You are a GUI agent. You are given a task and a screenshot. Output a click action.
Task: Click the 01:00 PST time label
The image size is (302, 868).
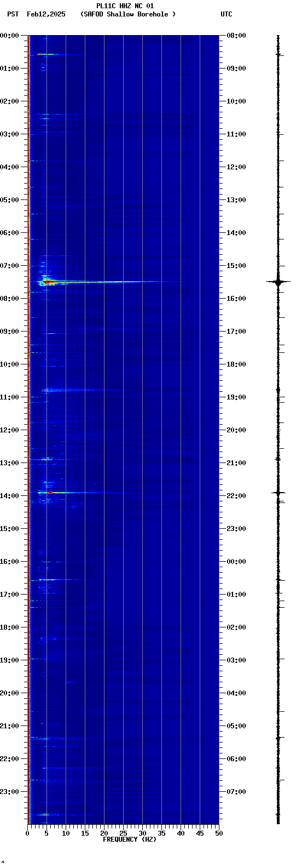pyautogui.click(x=9, y=68)
